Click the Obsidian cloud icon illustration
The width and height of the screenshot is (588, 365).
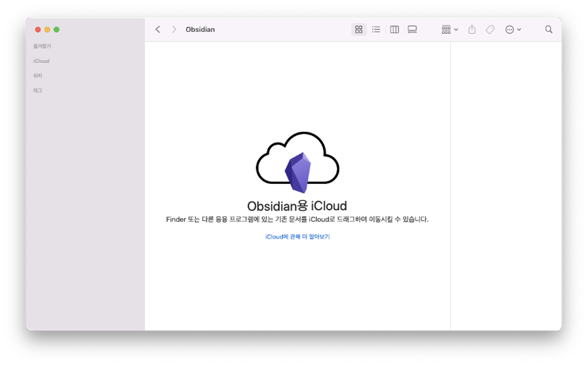pos(297,162)
